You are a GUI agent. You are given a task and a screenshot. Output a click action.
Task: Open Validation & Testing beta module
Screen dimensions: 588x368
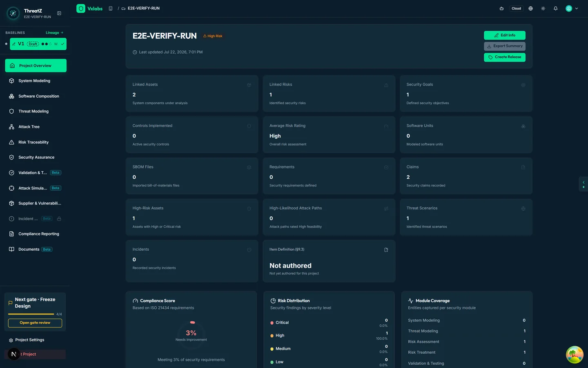point(36,173)
